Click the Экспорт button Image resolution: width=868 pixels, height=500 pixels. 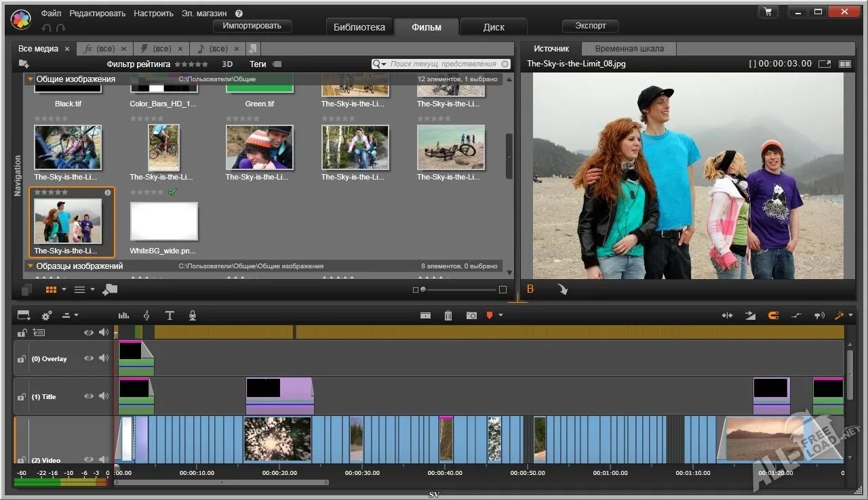coord(590,26)
